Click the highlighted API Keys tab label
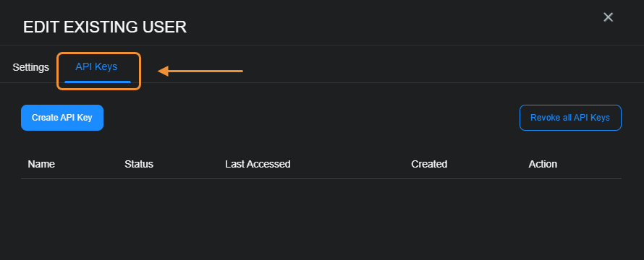The width and height of the screenshot is (644, 260). click(x=96, y=66)
